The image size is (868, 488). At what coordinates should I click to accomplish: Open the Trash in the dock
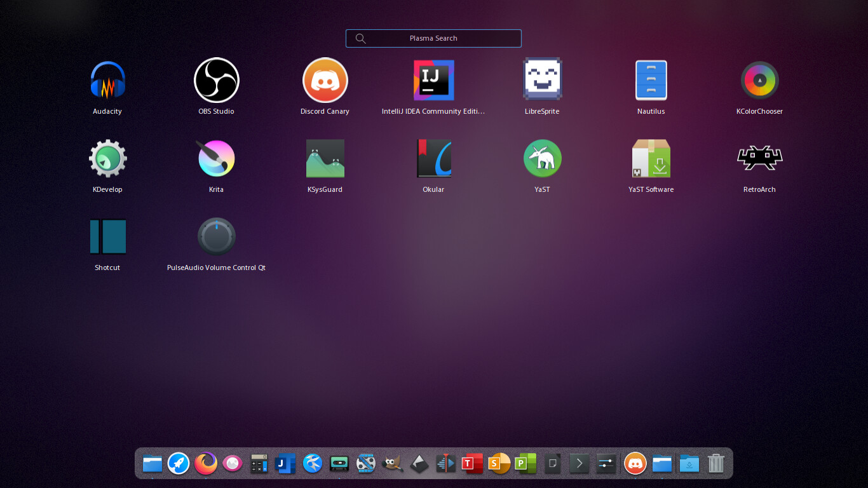[715, 464]
